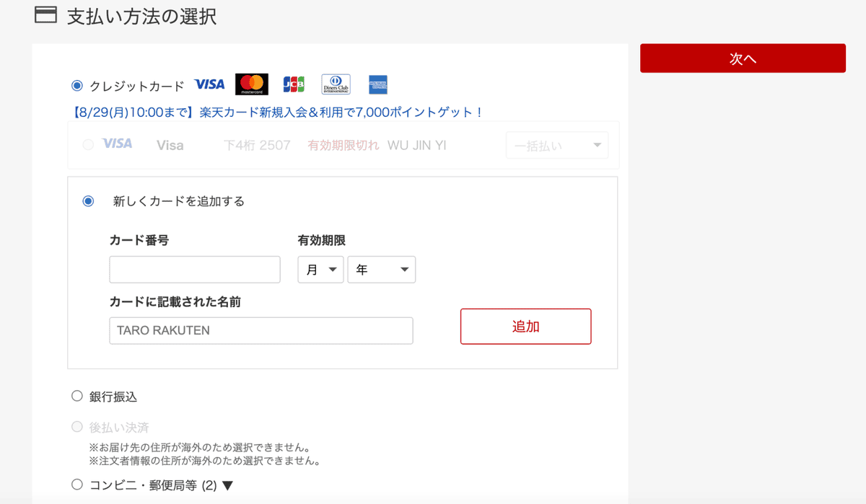The width and height of the screenshot is (866, 504).
Task: Open the 一括払い installment dropdown
Action: point(557,145)
